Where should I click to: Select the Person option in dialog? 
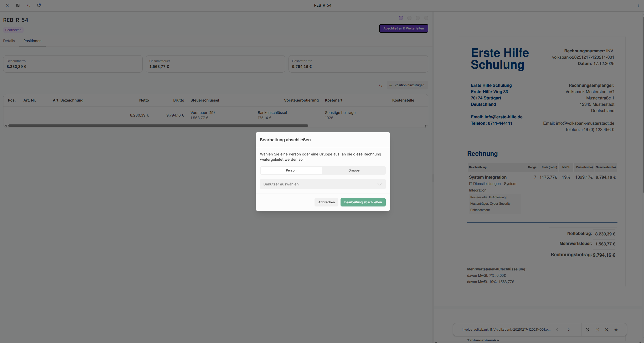tap(291, 170)
